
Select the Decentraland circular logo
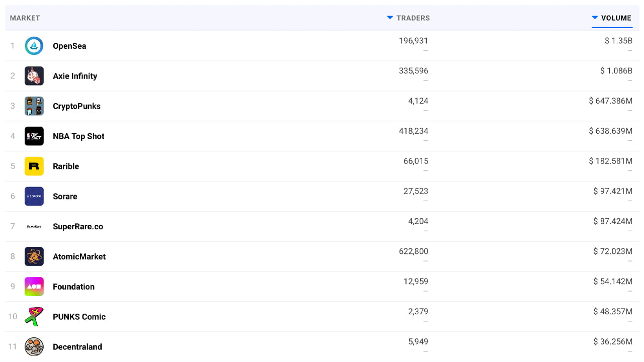34,347
